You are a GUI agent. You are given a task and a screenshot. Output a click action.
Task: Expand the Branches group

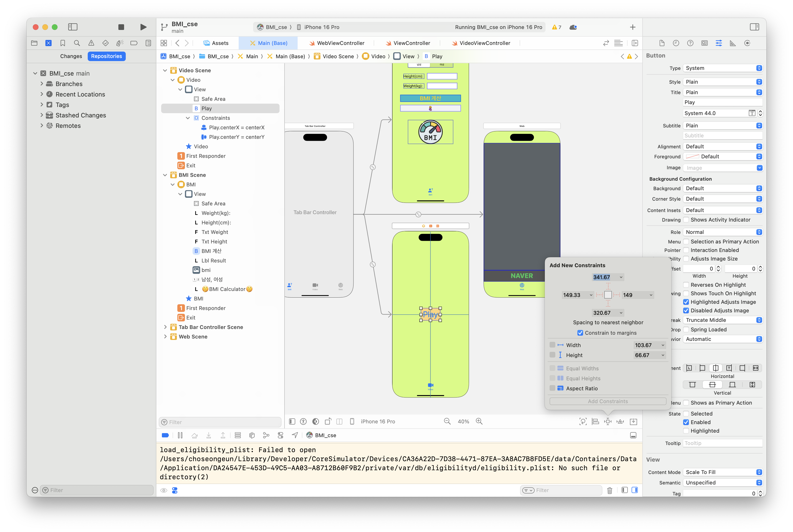click(42, 84)
